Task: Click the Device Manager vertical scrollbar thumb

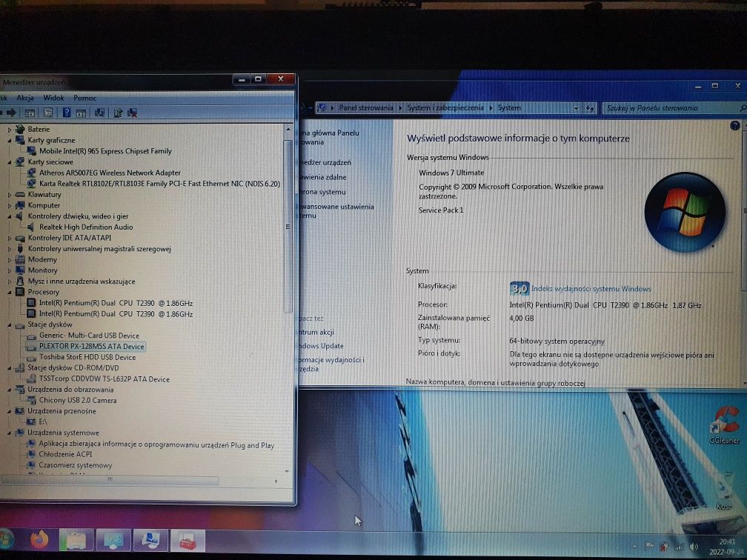Action: click(288, 227)
